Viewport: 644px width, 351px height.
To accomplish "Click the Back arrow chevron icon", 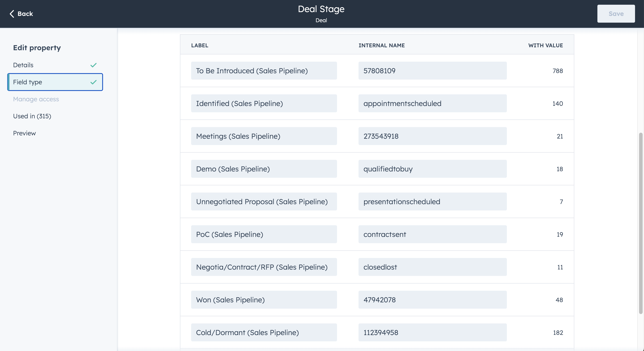I will point(12,14).
